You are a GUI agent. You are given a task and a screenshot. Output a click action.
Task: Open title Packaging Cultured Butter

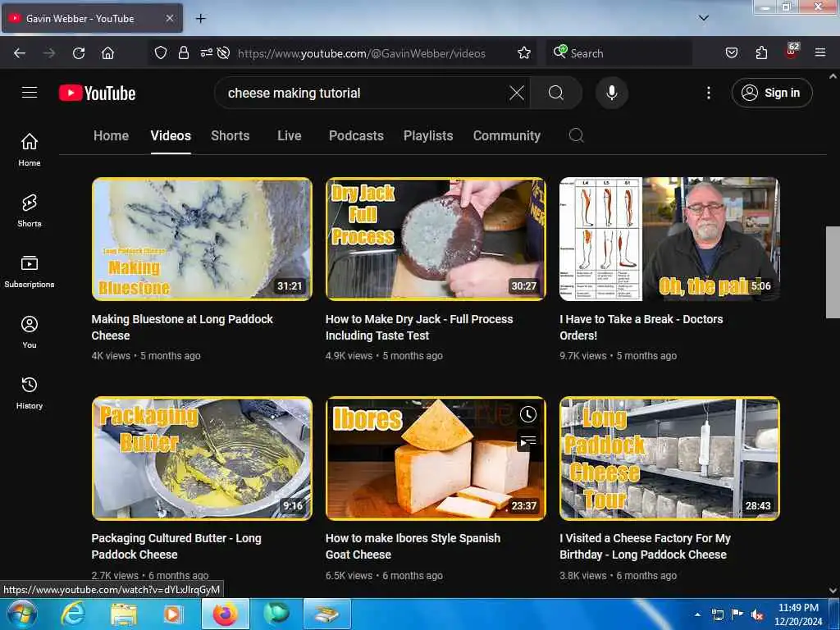pyautogui.click(x=176, y=546)
